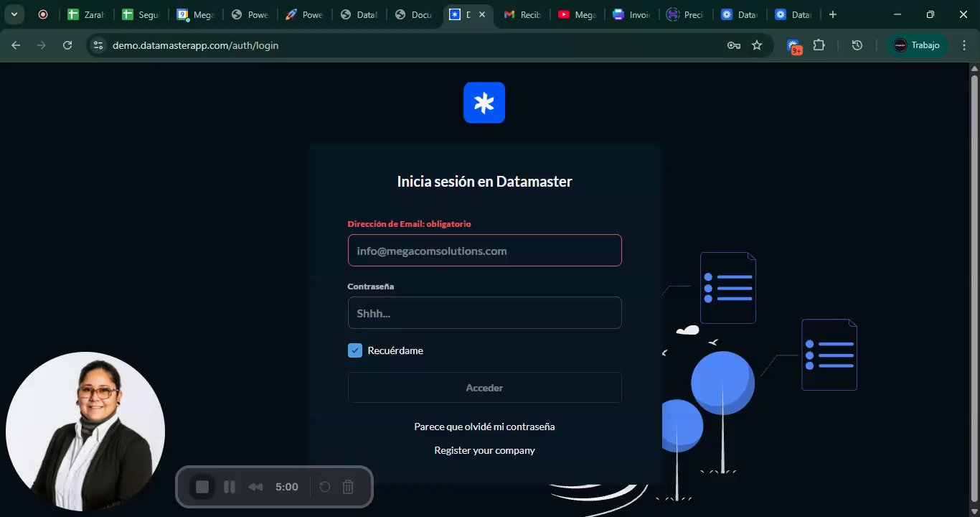
Task: Click the 'Inicia sesión en Datamaster' heading
Action: [x=484, y=182]
